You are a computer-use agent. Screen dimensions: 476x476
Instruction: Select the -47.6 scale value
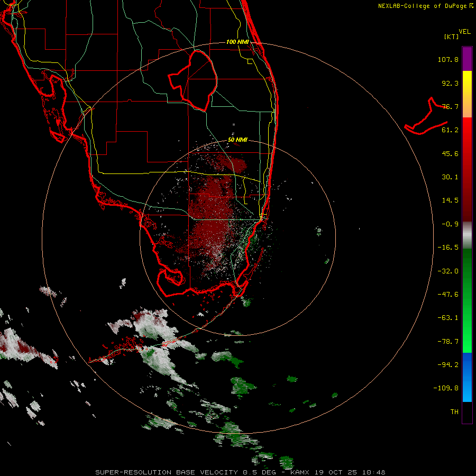pyautogui.click(x=448, y=295)
